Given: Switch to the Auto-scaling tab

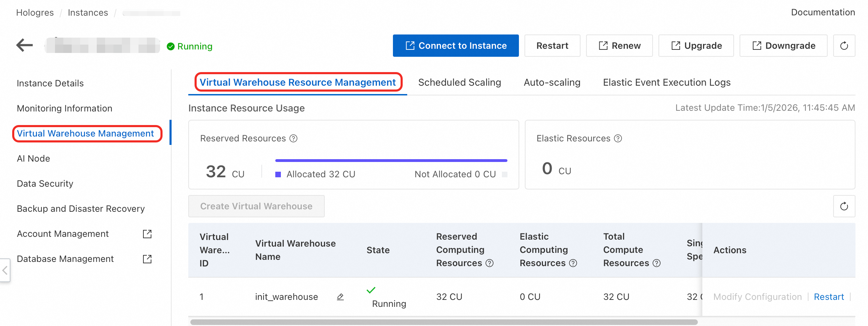Looking at the screenshot, I should 552,83.
